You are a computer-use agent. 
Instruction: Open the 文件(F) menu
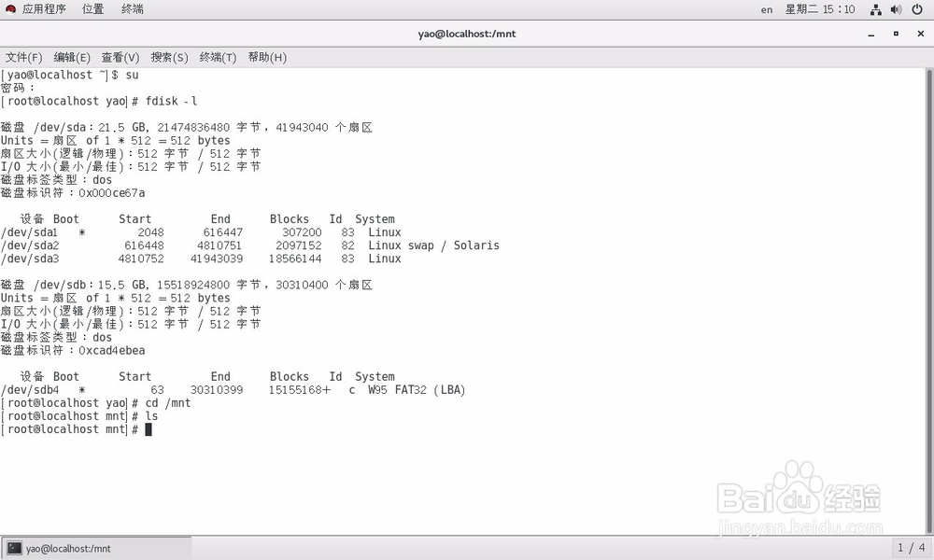(x=24, y=58)
